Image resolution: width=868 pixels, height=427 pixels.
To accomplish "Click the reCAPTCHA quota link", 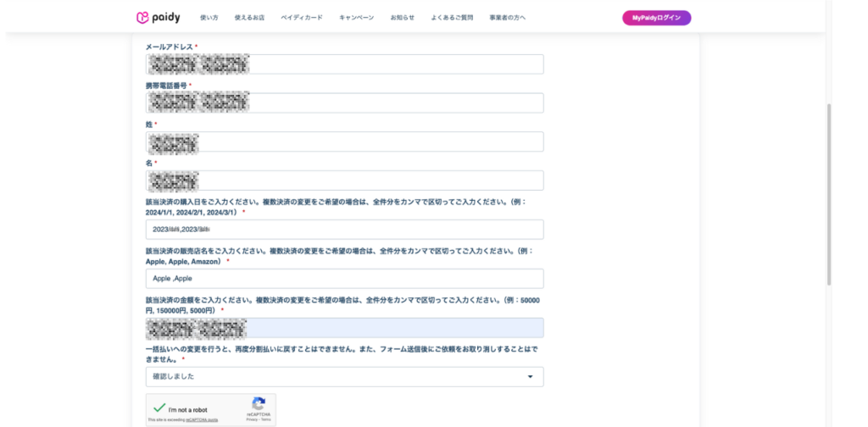I will 201,420.
